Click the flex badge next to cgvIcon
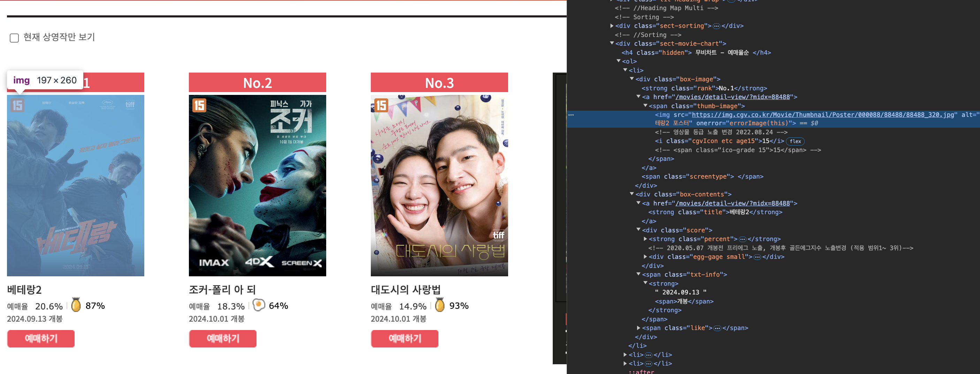Screen dimensions: 980x374 [x=795, y=141]
